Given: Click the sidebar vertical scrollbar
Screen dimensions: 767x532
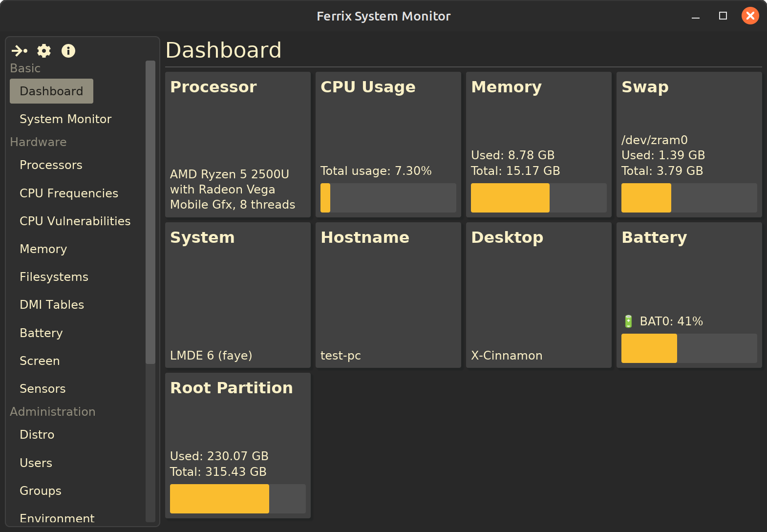Looking at the screenshot, I should (x=150, y=213).
